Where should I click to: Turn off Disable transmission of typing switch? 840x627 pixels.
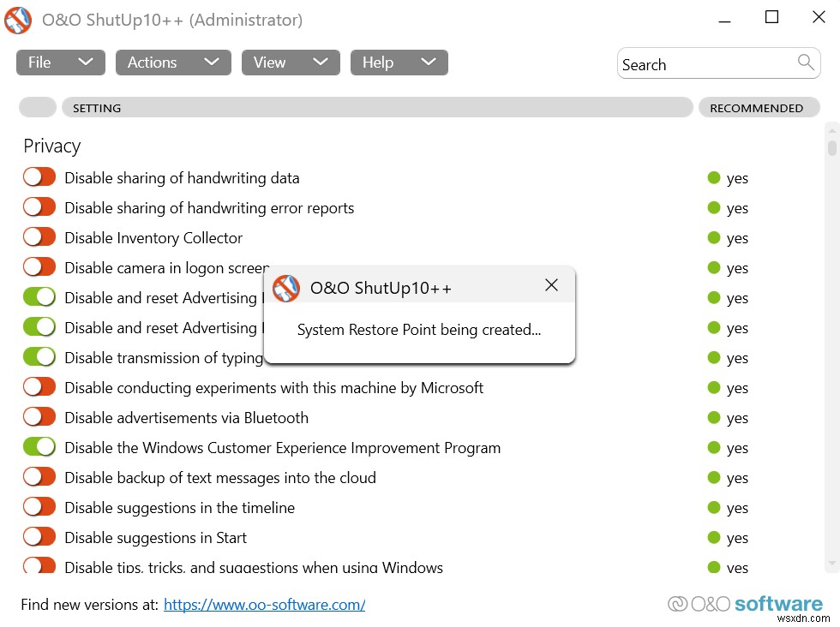click(39, 357)
